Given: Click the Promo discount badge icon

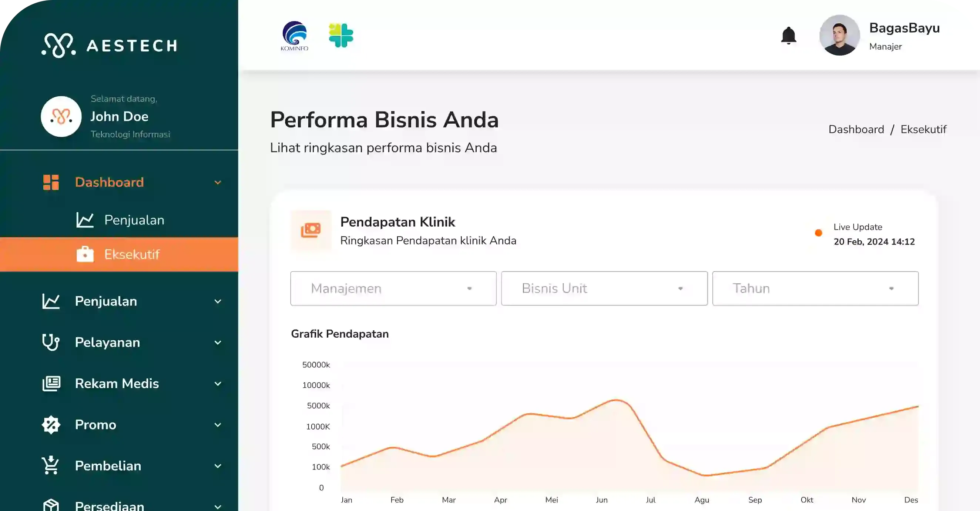Looking at the screenshot, I should click(51, 425).
